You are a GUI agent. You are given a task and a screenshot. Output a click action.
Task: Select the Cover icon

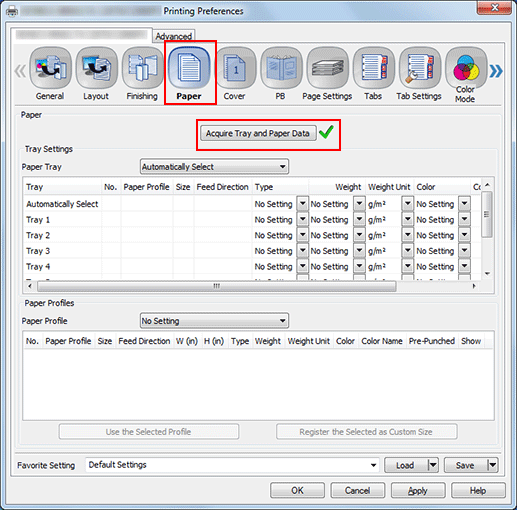click(235, 68)
